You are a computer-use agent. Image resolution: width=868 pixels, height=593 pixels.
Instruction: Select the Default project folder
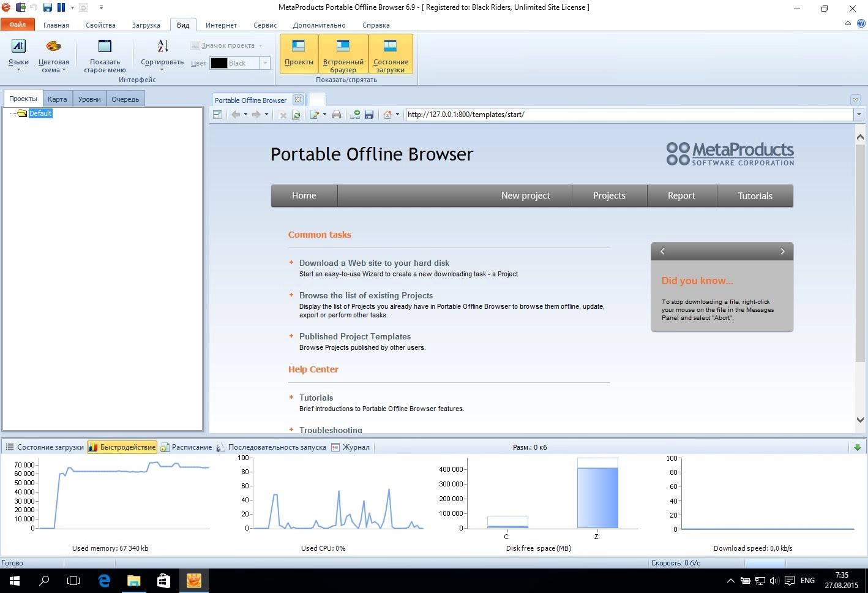pos(40,113)
